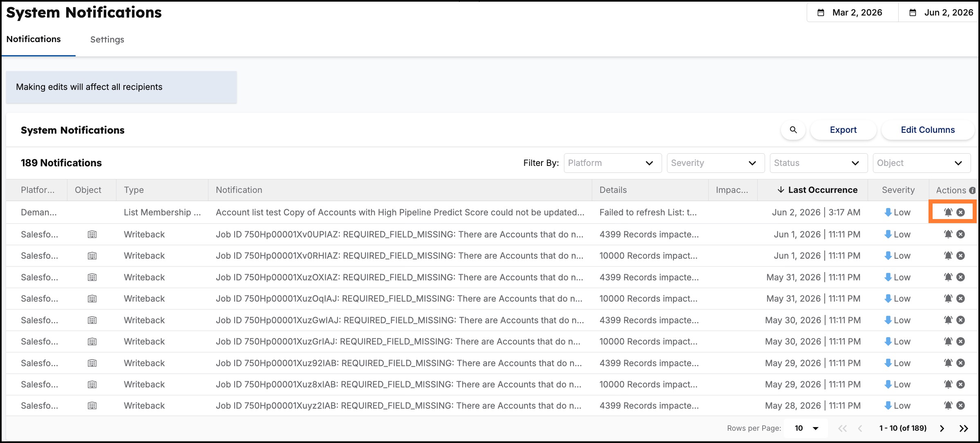The width and height of the screenshot is (980, 443).
Task: Open the Mar 2, 2026 start date picker
Action: click(852, 13)
